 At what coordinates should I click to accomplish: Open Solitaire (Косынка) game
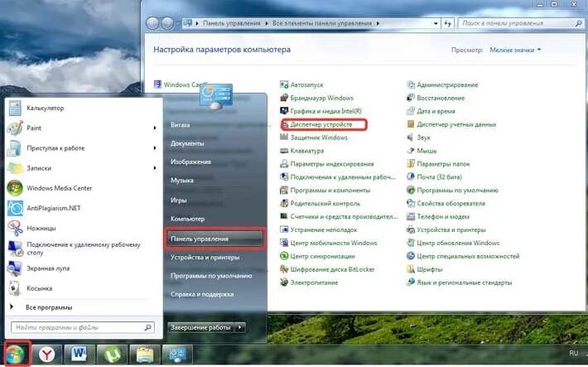[40, 288]
